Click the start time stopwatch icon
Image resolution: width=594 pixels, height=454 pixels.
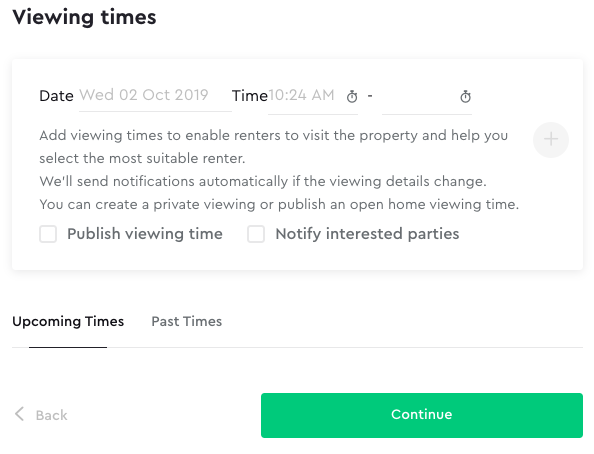352,97
